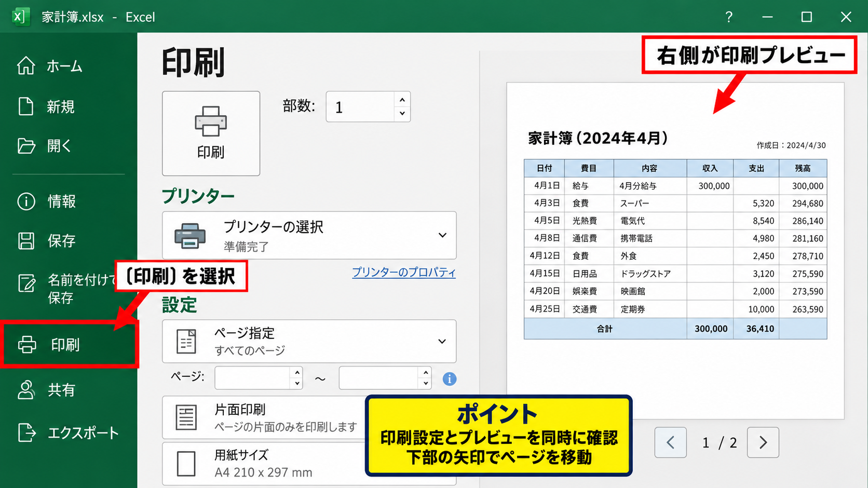This screenshot has width=868, height=488.
Task: Open the 片面印刷 single-sided print option
Action: 264,417
